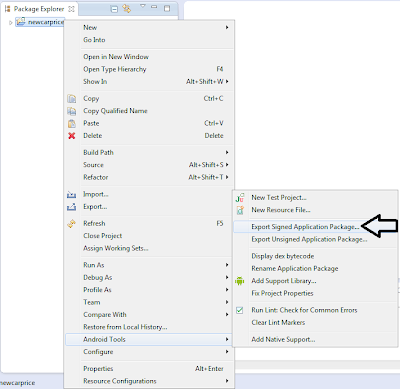Select Assign Working Sets...
The height and width of the screenshot is (389, 400).
(x=149, y=248)
